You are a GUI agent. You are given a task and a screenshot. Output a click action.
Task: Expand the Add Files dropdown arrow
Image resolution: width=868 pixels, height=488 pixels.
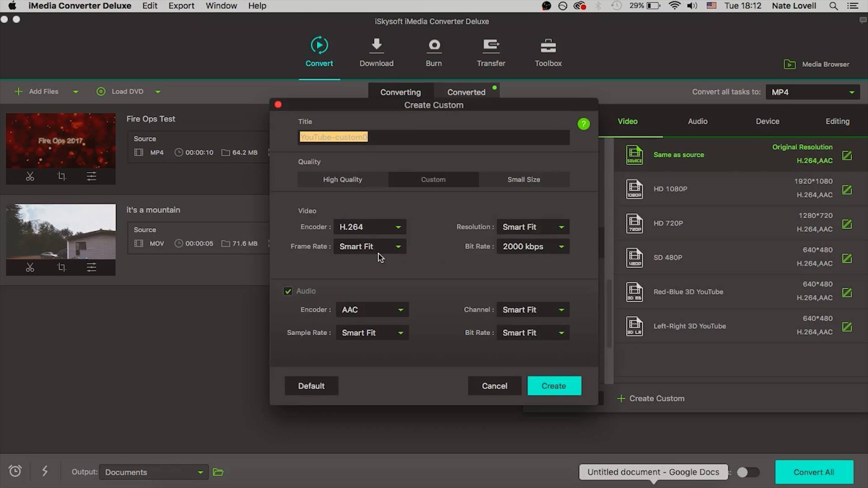pyautogui.click(x=75, y=92)
